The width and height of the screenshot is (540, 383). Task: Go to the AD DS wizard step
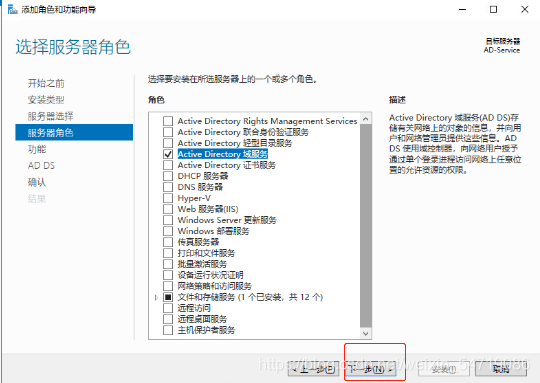(x=41, y=166)
